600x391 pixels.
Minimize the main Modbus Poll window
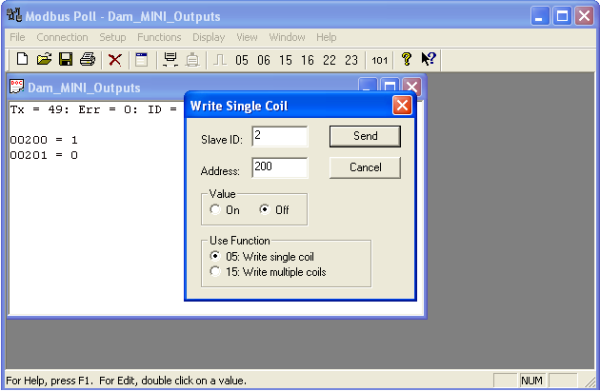[540, 16]
